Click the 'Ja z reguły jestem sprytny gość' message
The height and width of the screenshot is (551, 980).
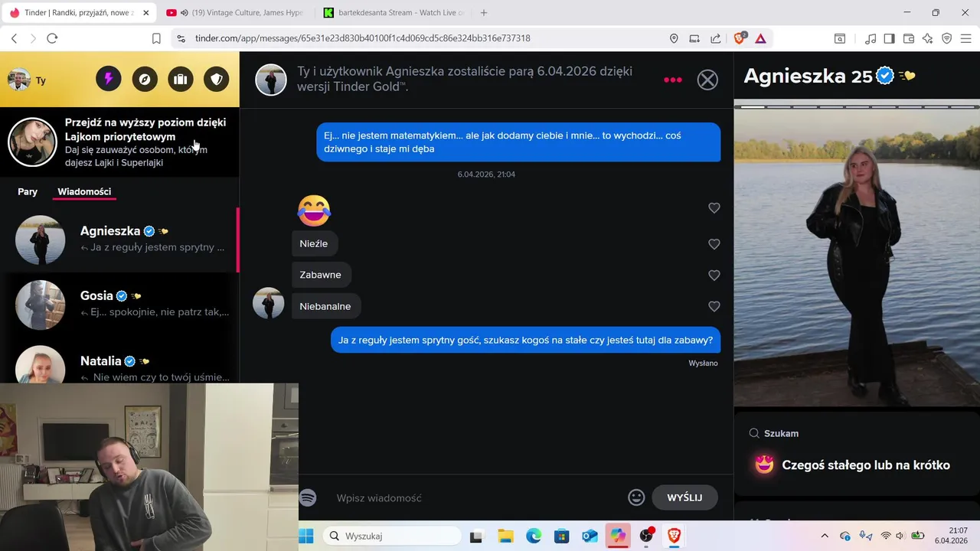tap(526, 340)
